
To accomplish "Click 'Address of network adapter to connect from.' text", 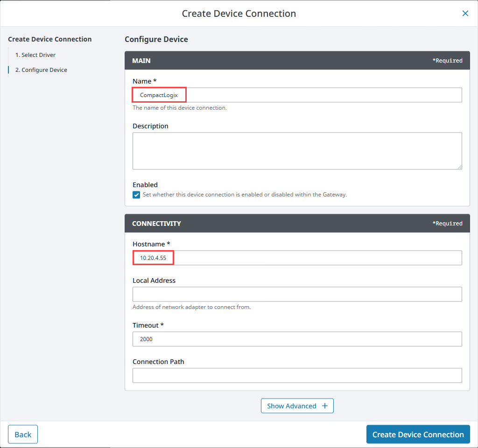I will pyautogui.click(x=191, y=307).
